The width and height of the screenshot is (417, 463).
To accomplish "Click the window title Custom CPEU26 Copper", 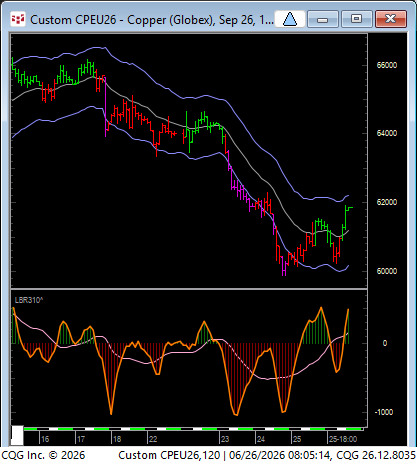I will pyautogui.click(x=152, y=20).
